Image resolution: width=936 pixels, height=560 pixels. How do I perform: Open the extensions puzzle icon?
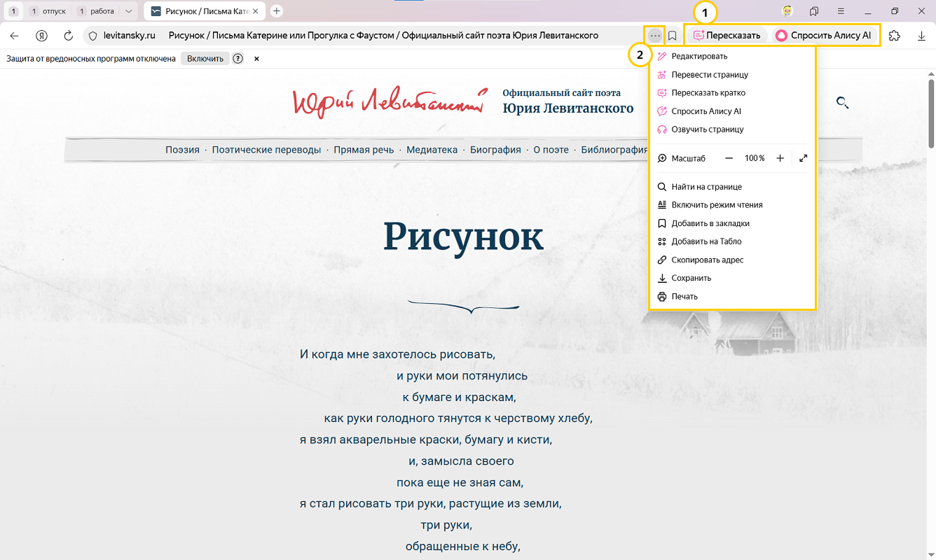[x=894, y=36]
